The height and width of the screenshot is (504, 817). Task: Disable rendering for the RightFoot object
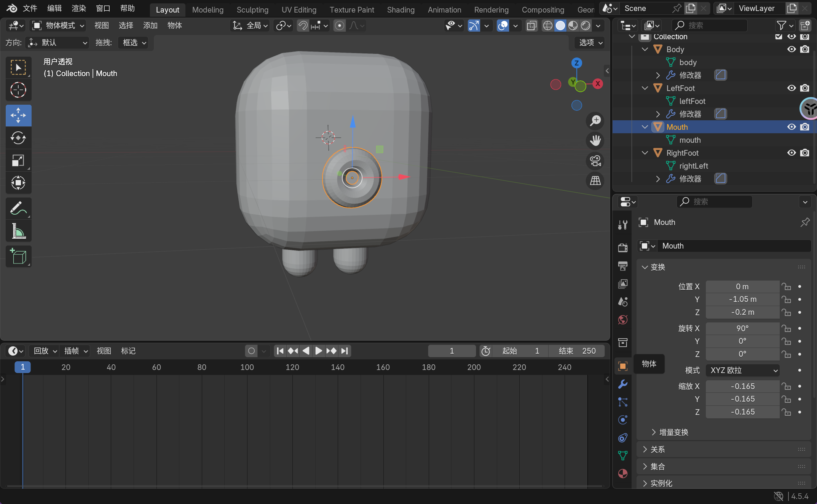804,153
